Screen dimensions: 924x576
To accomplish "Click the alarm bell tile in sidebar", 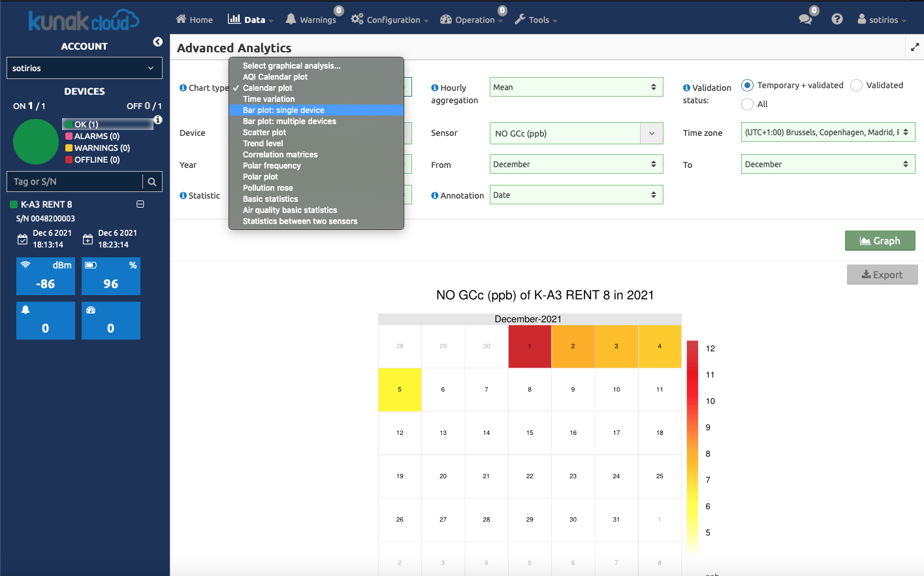I will pos(46,320).
